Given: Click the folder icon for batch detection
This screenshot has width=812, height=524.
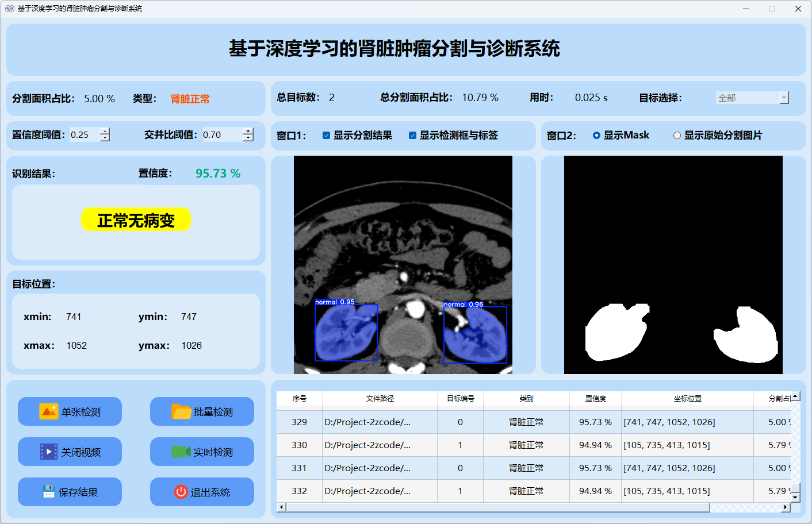Looking at the screenshot, I should coord(181,411).
